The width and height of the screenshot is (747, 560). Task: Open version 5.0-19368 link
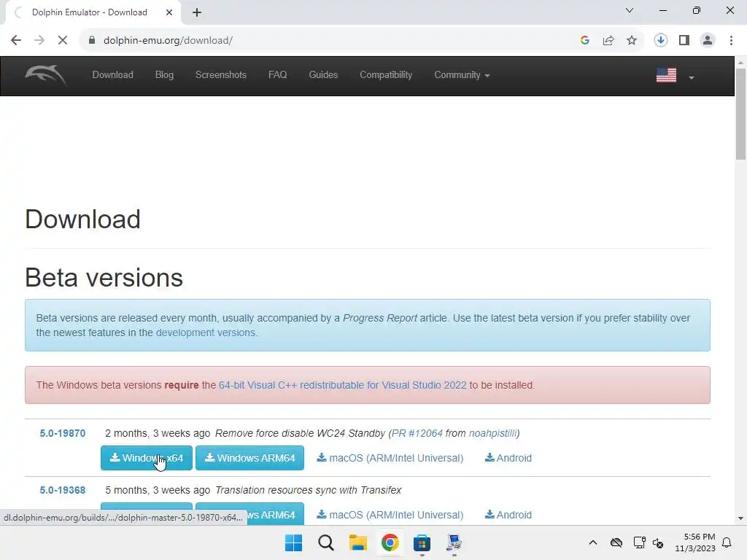(x=63, y=490)
